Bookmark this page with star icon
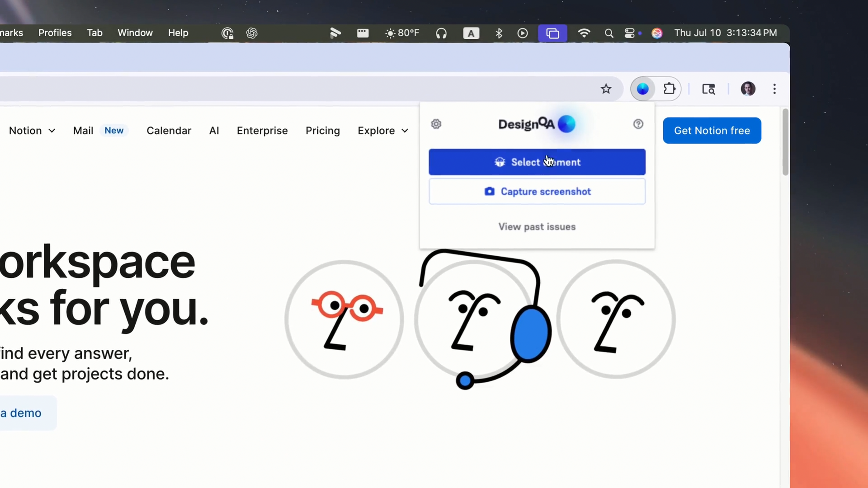868x488 pixels. coord(606,89)
